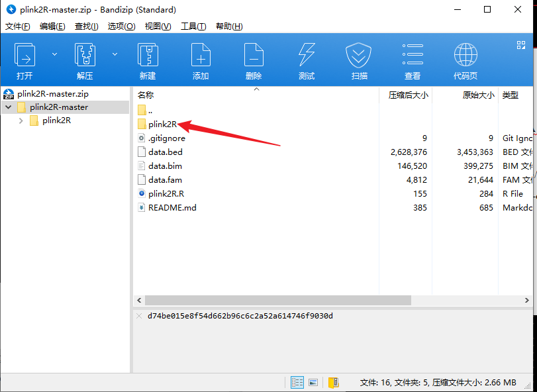Image resolution: width=537 pixels, height=392 pixels.
Task: Close the comment panel with X
Action: [139, 316]
